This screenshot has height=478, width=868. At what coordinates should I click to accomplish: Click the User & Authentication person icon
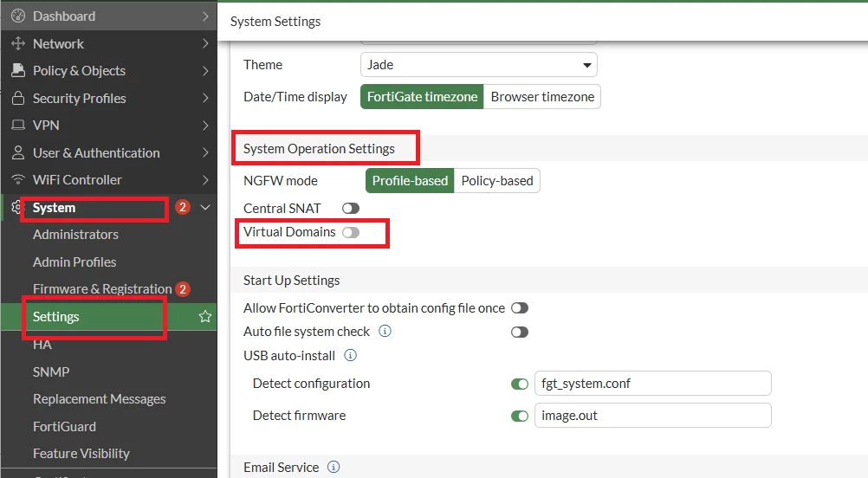[18, 152]
